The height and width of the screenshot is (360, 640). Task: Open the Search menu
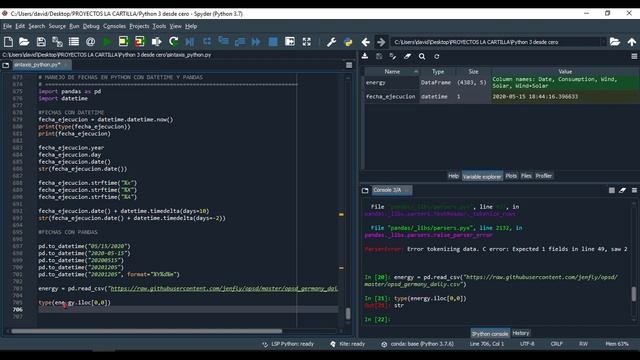click(x=36, y=26)
